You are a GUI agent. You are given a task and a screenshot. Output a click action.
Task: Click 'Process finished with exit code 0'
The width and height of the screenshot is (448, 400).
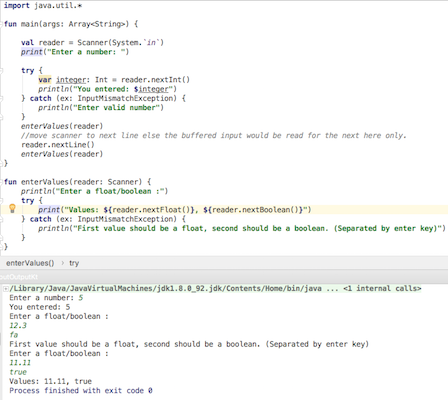coord(81,391)
